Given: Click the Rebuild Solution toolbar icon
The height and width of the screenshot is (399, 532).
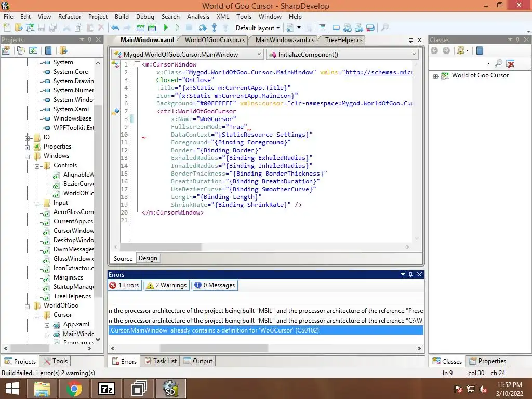Looking at the screenshot, I should 152,28.
